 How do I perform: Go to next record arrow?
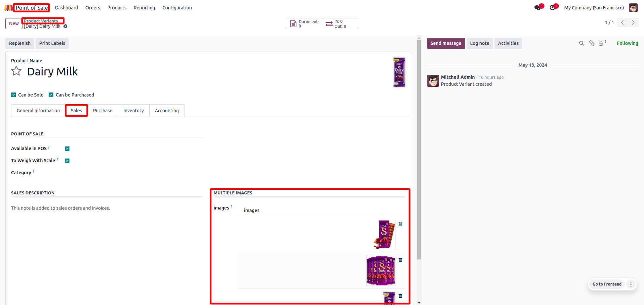[633, 22]
